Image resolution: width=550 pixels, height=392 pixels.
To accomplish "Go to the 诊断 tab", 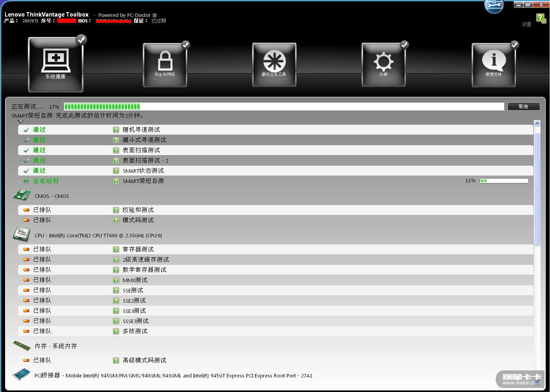I will 384,65.
